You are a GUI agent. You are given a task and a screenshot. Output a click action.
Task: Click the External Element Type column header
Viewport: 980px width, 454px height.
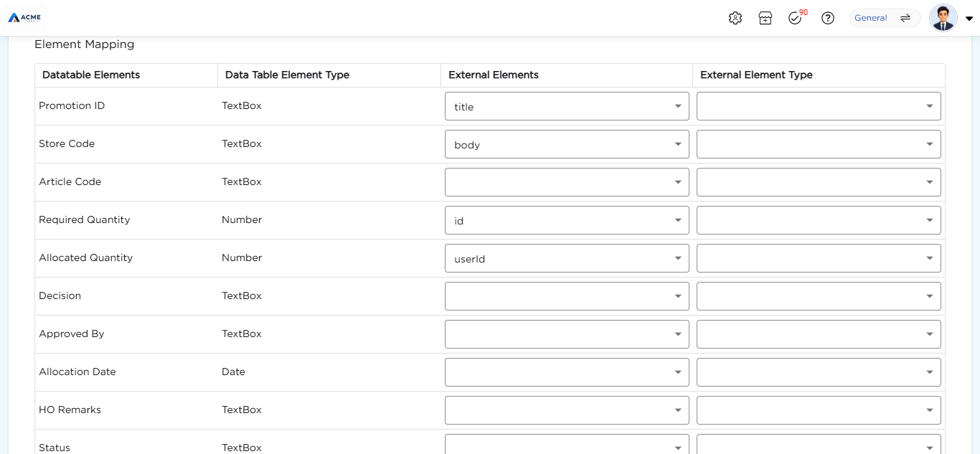[x=756, y=75]
